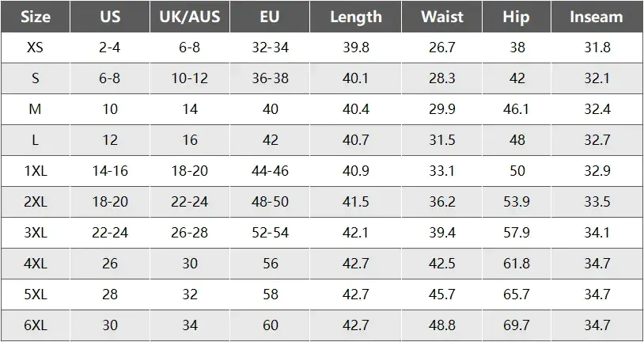Viewport: 644px width, 342px height.
Task: Click the UK/AUS value 22-24
Action: pyautogui.click(x=190, y=202)
